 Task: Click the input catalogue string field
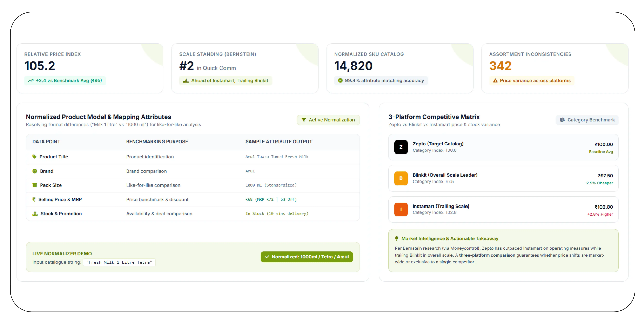coord(119,262)
